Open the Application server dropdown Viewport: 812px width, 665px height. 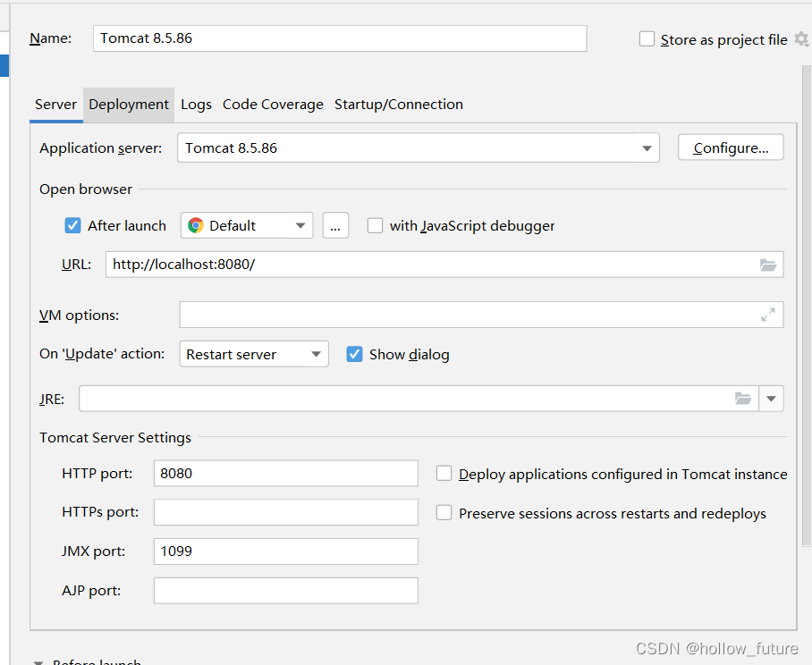(x=418, y=148)
